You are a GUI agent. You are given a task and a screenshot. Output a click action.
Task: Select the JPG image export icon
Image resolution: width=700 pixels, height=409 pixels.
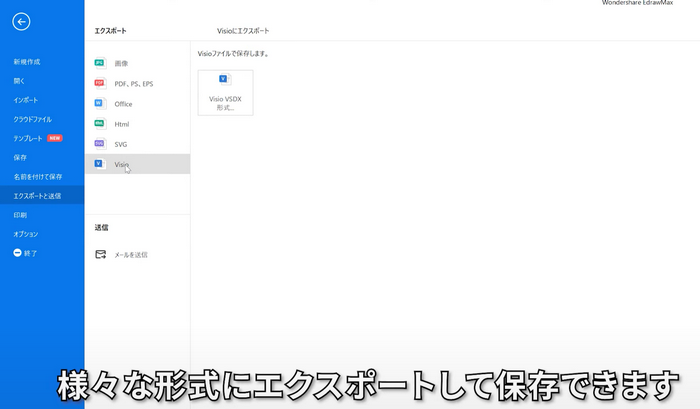(x=100, y=63)
